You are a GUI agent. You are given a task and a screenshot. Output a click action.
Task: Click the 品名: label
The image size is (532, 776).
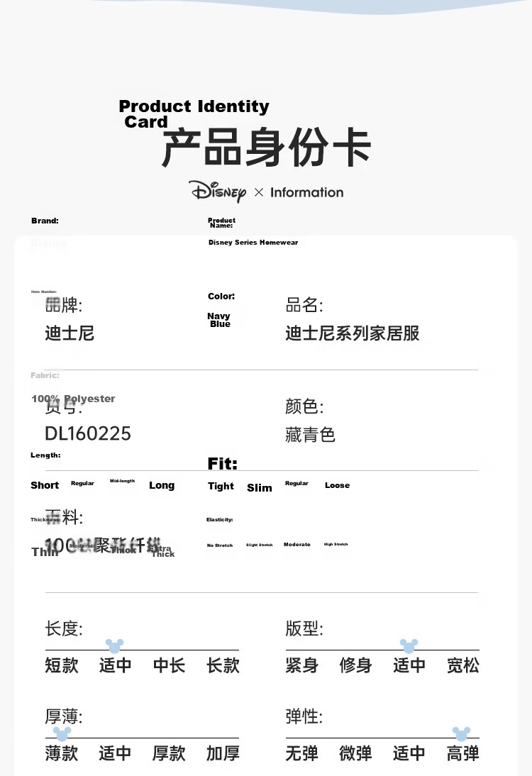pyautogui.click(x=304, y=305)
